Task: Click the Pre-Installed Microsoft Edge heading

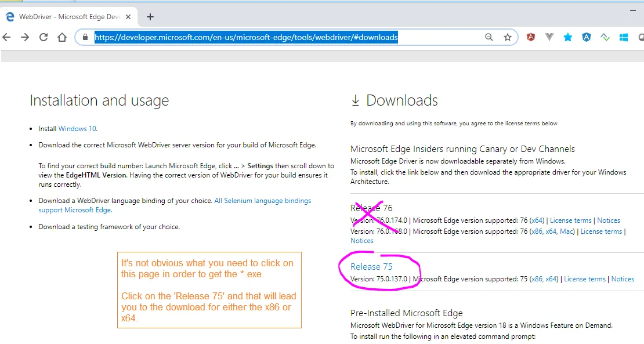Action: [407, 313]
